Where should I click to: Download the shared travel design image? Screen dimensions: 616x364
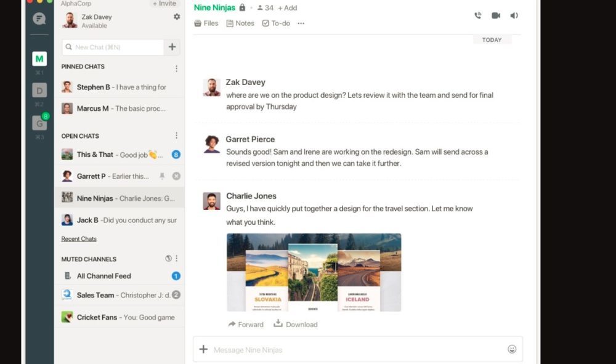[296, 324]
